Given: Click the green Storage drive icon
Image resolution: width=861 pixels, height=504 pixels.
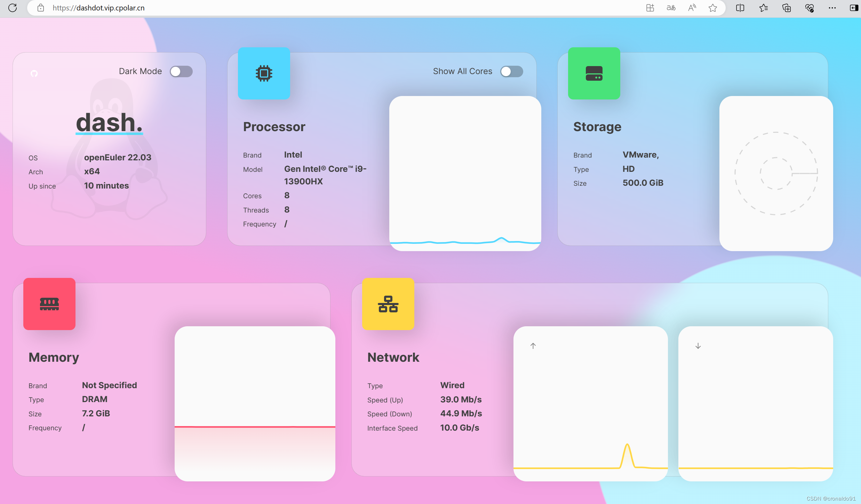Looking at the screenshot, I should (x=594, y=73).
